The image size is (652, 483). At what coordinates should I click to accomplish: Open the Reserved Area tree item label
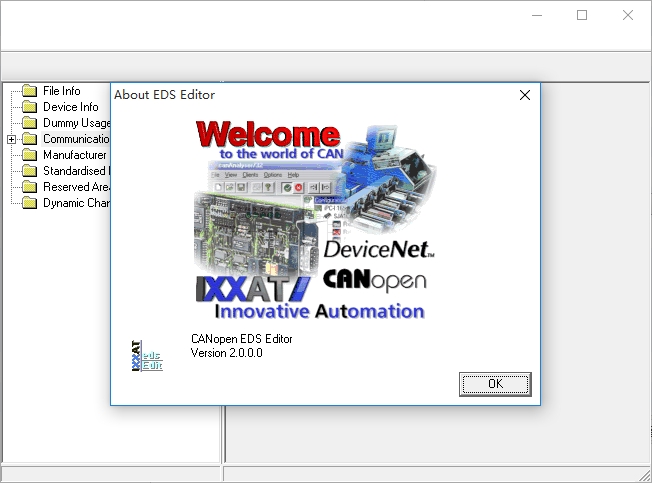76,187
